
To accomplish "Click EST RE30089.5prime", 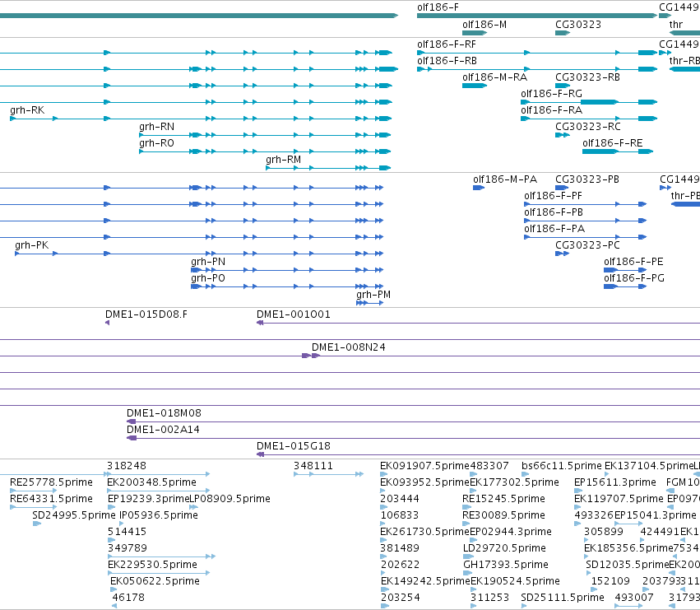I will [x=503, y=515].
